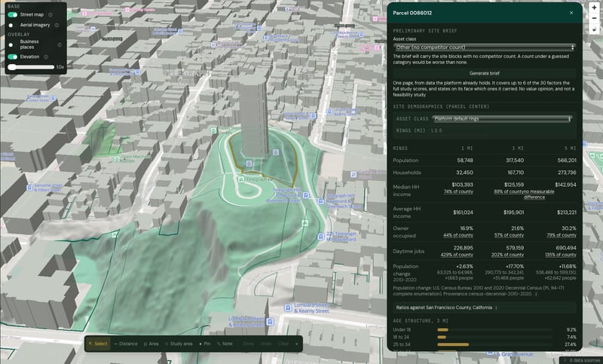Click the 225 Telegraph Hill Boulevard stop icon
603x364 pixels.
[321, 237]
